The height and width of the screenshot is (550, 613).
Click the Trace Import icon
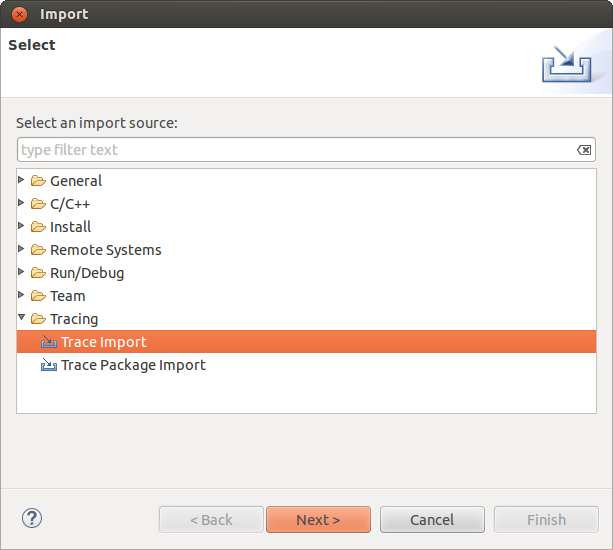click(x=49, y=342)
